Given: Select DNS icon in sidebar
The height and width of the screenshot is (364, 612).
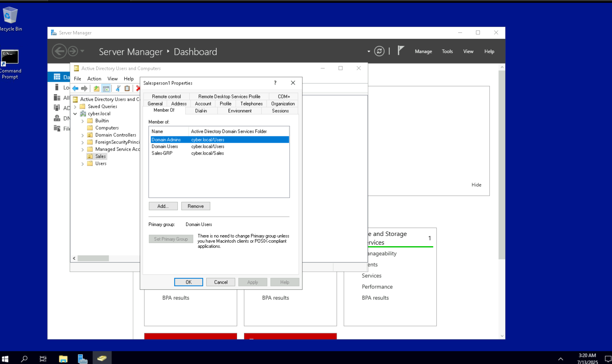Looking at the screenshot, I should tap(57, 118).
